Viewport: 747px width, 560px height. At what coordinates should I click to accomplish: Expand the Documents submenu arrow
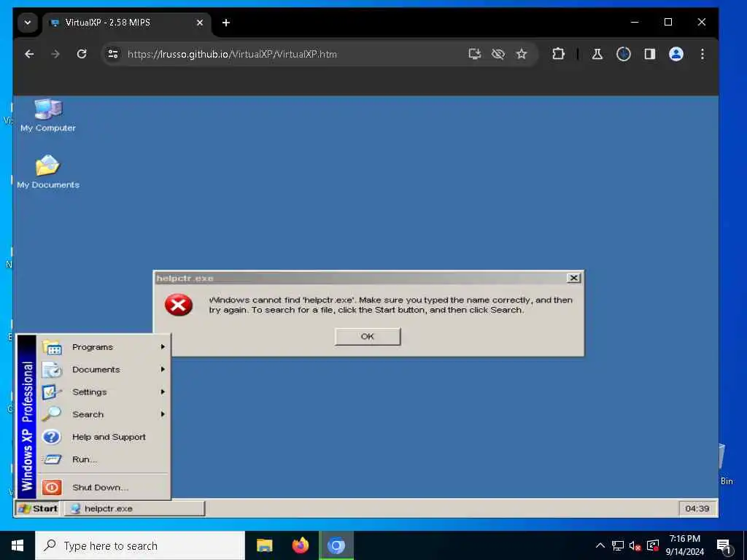click(x=163, y=370)
